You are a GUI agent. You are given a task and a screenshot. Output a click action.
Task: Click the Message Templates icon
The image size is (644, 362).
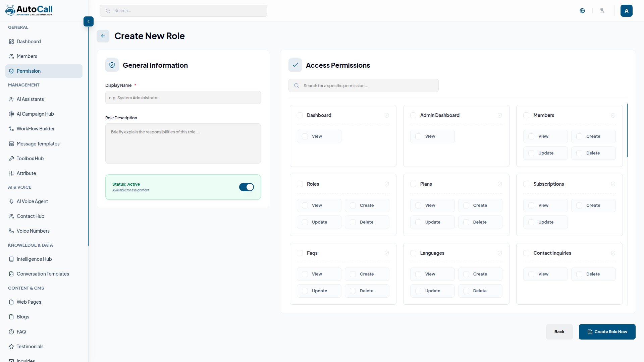click(11, 144)
